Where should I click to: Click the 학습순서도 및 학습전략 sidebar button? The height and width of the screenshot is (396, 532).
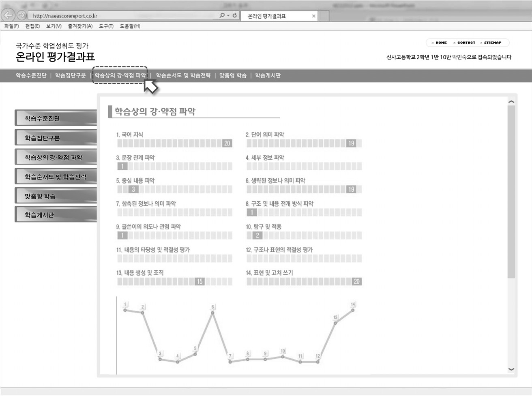56,176
